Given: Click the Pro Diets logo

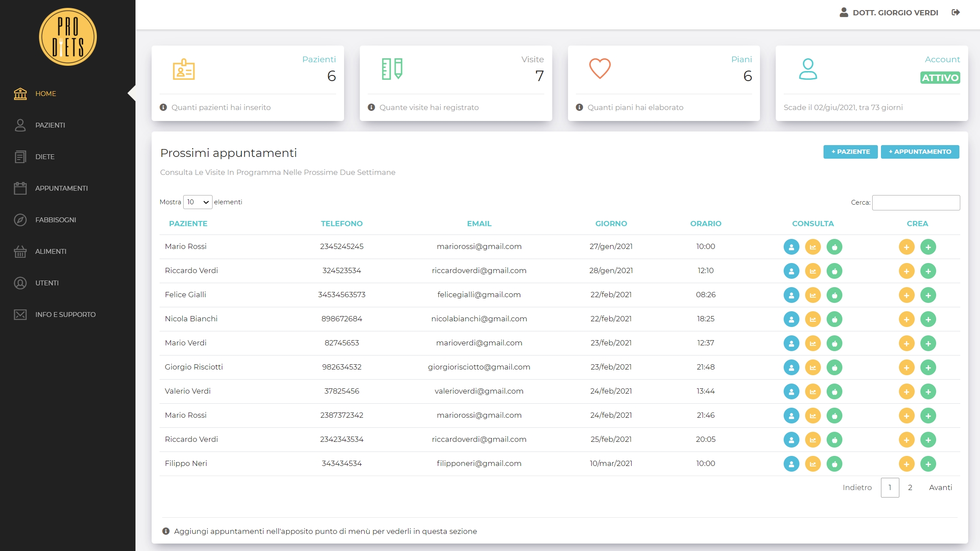Looking at the screenshot, I should pos(68,37).
